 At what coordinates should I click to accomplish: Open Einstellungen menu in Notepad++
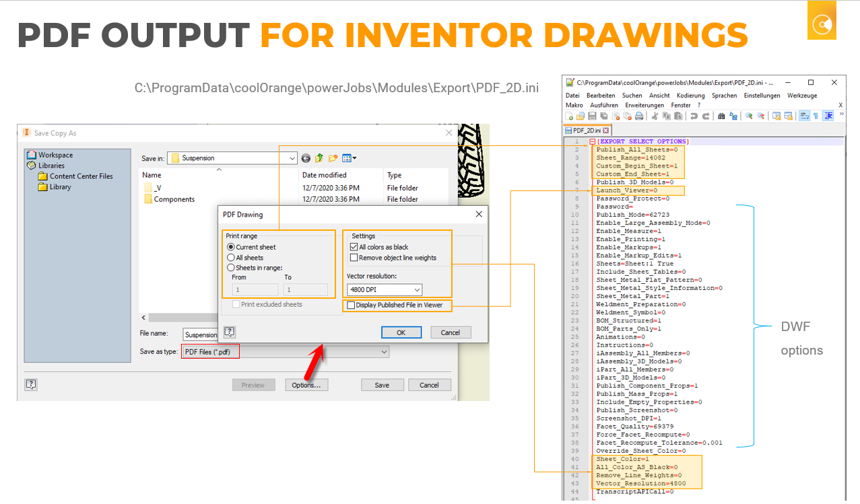point(762,96)
